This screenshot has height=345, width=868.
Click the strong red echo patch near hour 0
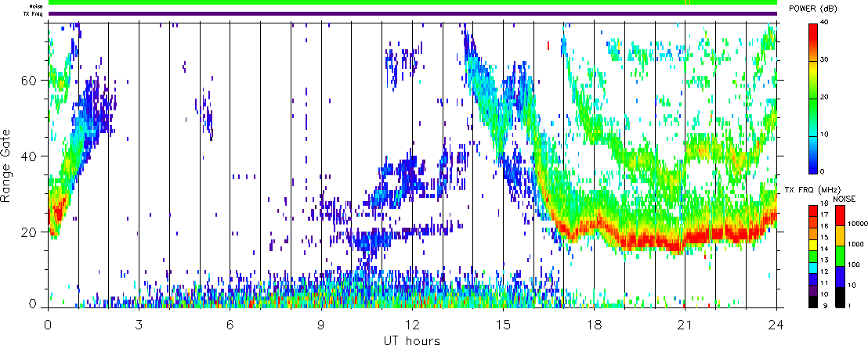click(x=57, y=213)
